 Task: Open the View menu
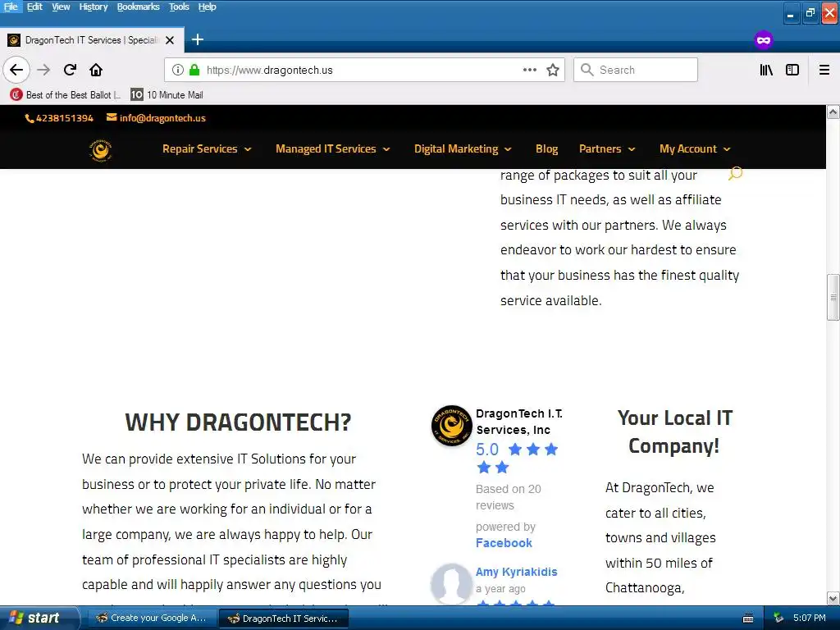[x=61, y=7]
